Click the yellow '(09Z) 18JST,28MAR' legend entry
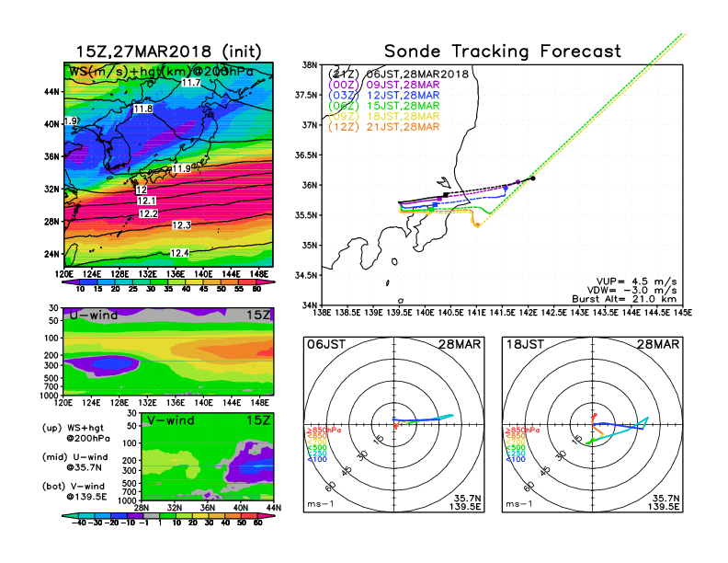Screen dimensions: 728x563 coord(383,117)
